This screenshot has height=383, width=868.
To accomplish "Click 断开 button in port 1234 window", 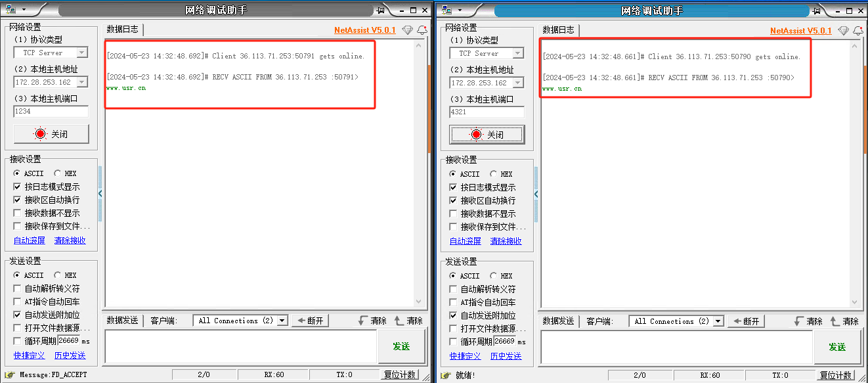I will click(310, 321).
